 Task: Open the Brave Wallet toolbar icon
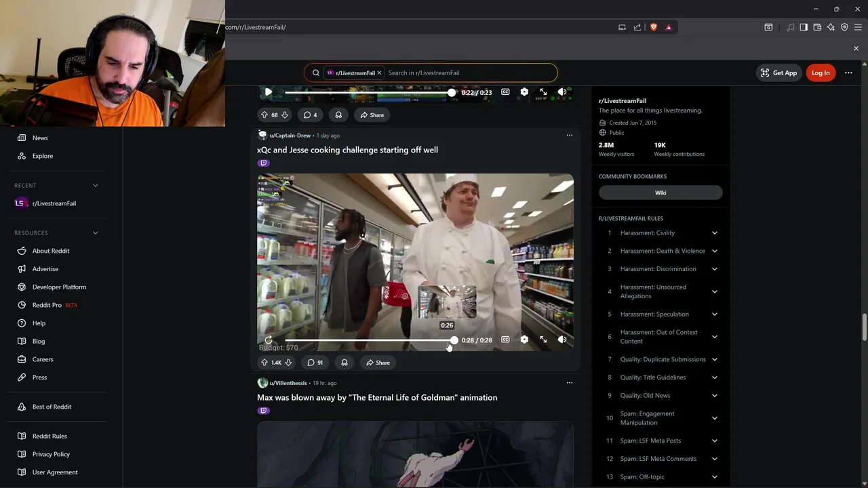(x=817, y=27)
